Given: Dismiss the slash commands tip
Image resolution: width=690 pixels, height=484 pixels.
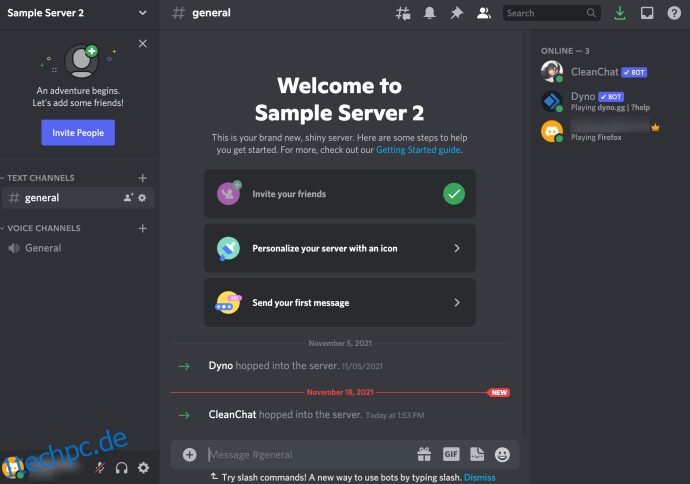Looking at the screenshot, I should coord(480,477).
